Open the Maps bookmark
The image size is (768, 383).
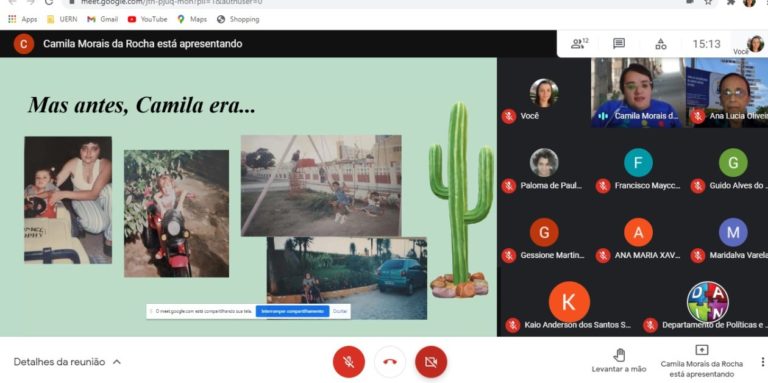point(192,19)
